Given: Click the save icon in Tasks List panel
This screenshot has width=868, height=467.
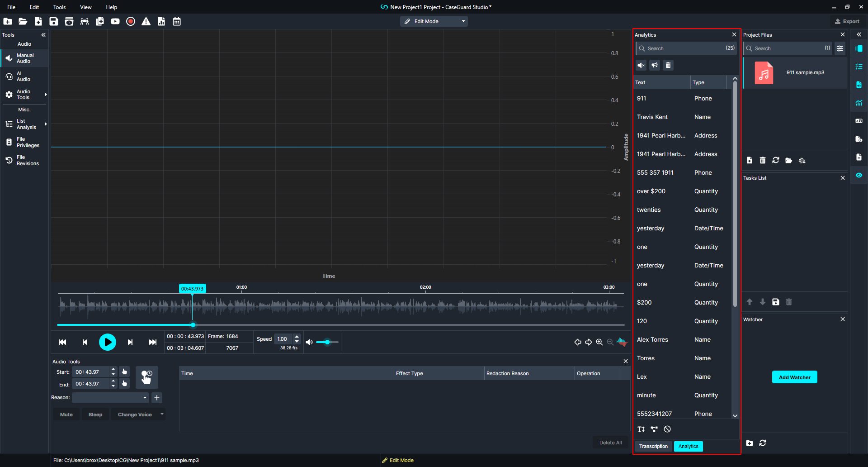Looking at the screenshot, I should (776, 302).
